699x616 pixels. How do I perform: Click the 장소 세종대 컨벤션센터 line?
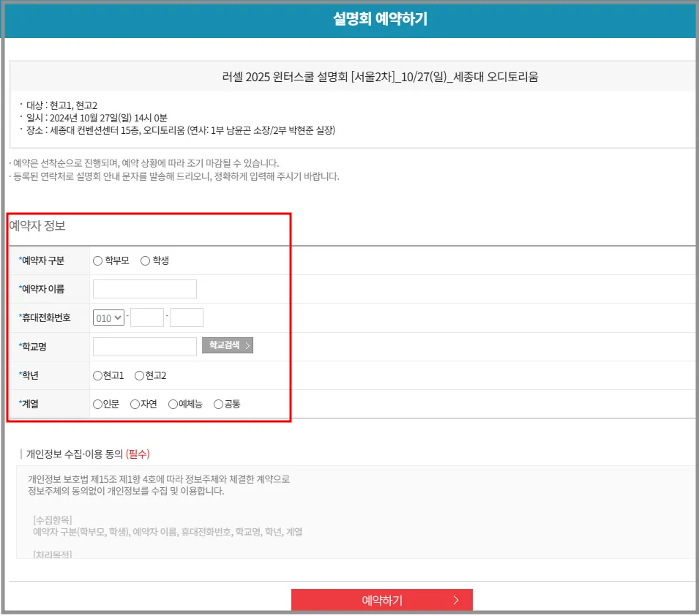pos(181,131)
